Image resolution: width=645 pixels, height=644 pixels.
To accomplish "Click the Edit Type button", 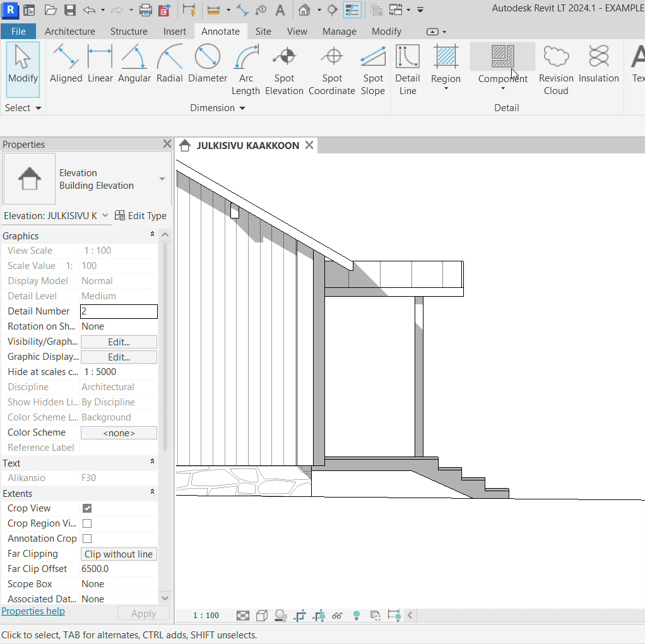I will pos(141,216).
